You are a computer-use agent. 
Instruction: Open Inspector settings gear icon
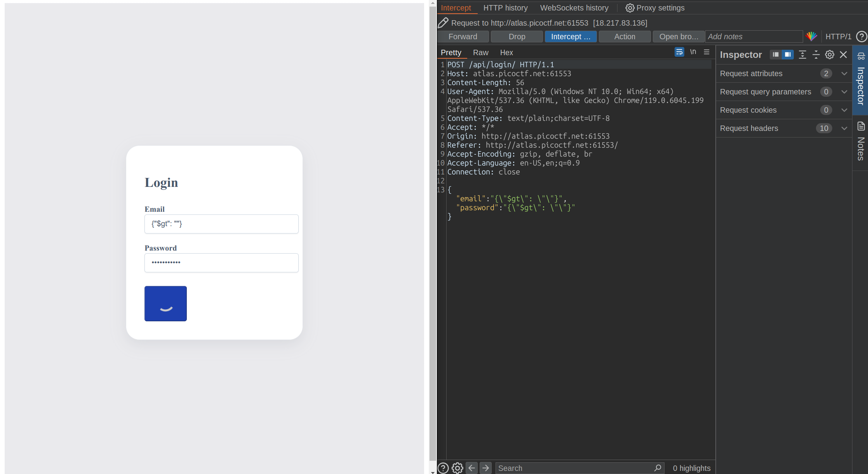click(830, 55)
